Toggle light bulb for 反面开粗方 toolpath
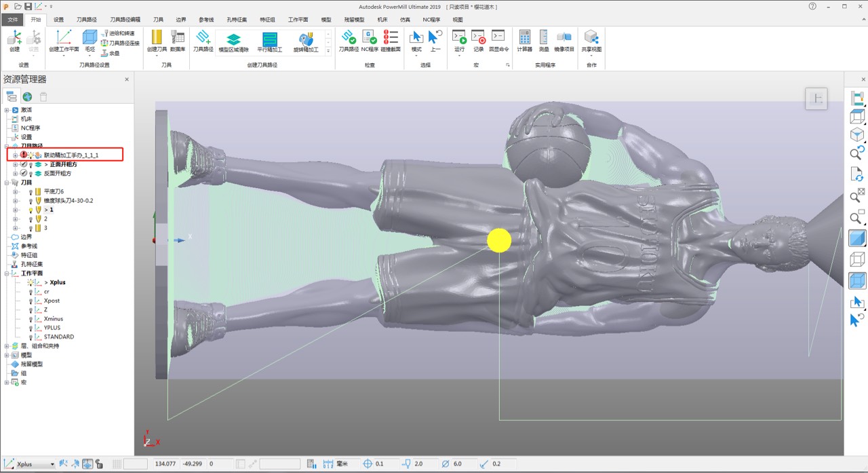Image resolution: width=868 pixels, height=473 pixels. tap(31, 174)
